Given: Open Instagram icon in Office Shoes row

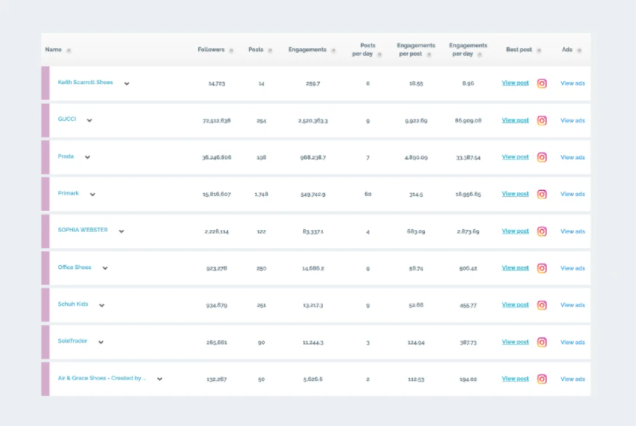Looking at the screenshot, I should pyautogui.click(x=542, y=268).
